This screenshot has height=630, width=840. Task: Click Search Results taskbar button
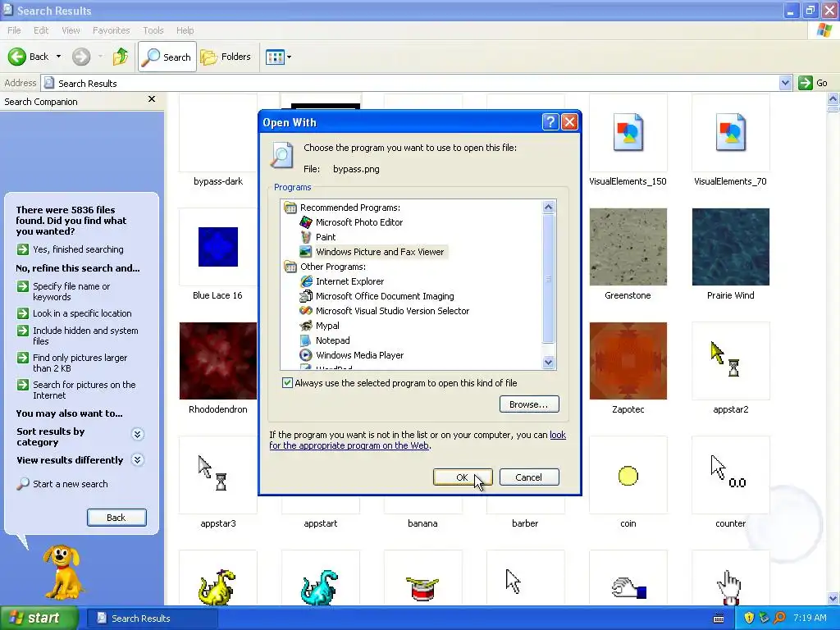[152, 619]
